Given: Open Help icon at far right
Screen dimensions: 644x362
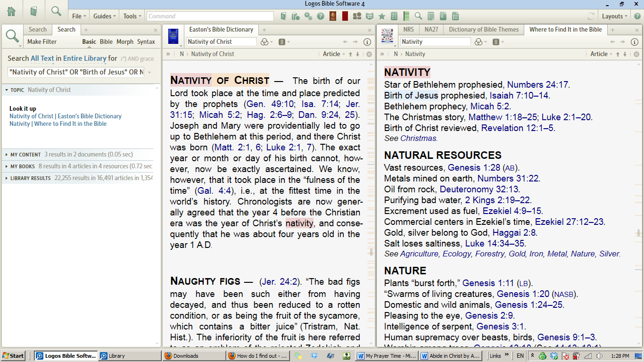Looking at the screenshot, I should pyautogui.click(x=637, y=16).
